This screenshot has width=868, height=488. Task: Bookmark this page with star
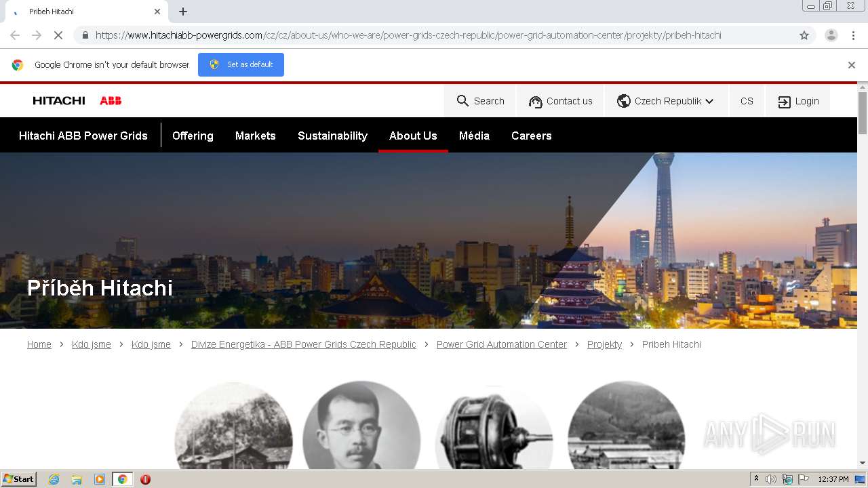[804, 35]
